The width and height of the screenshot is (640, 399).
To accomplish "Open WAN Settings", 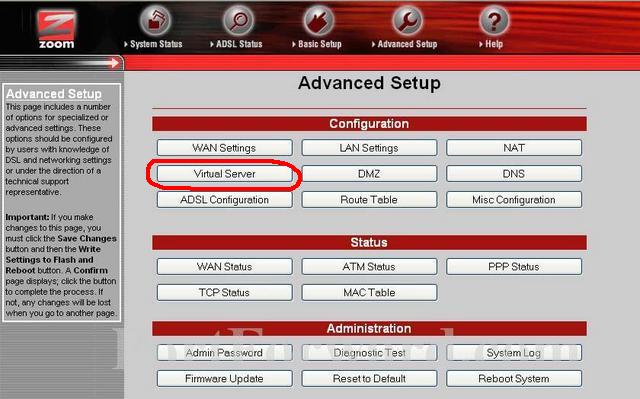I will coord(224,148).
